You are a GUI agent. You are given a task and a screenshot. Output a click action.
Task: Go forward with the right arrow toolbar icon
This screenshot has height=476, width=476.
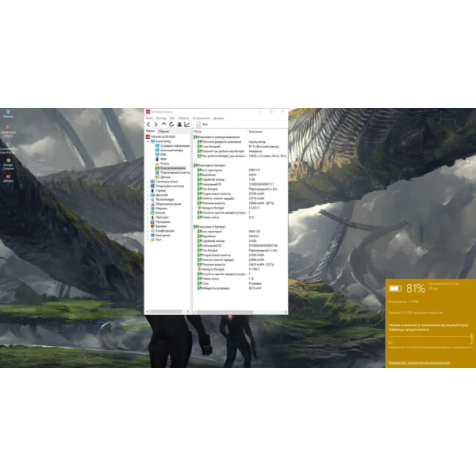point(155,125)
